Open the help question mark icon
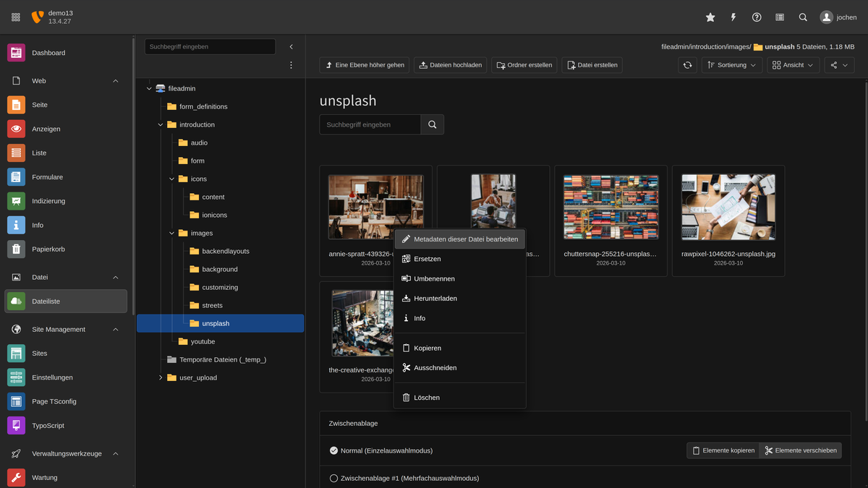 (756, 17)
